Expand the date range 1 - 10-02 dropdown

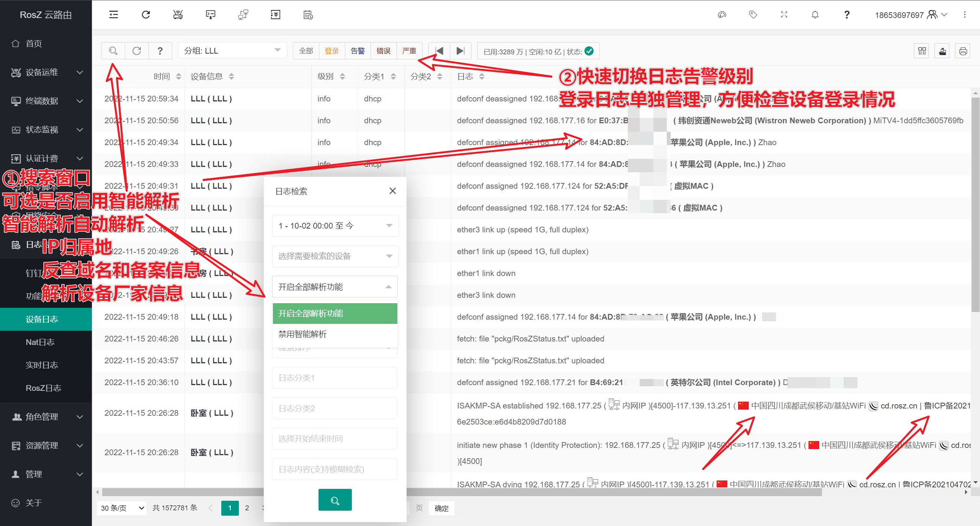pos(335,226)
